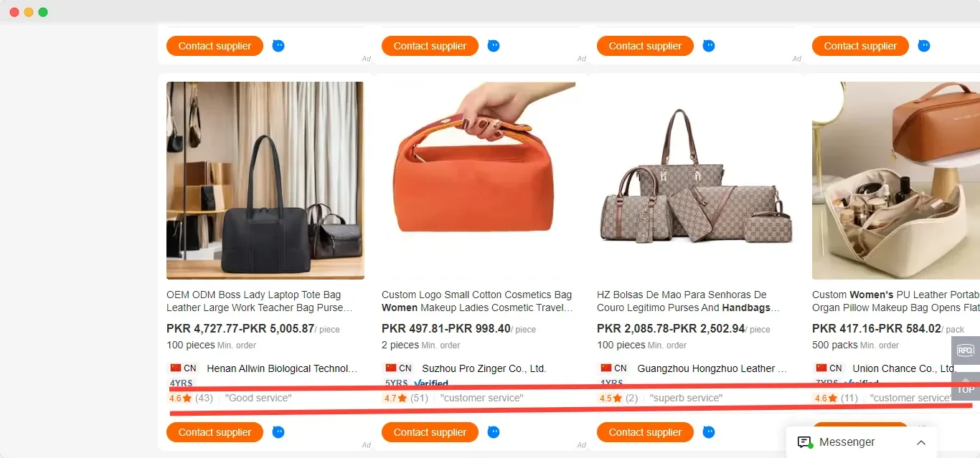Click the Verified badge under Suzhou Pro Zinger
Image resolution: width=980 pixels, height=458 pixels.
point(430,383)
